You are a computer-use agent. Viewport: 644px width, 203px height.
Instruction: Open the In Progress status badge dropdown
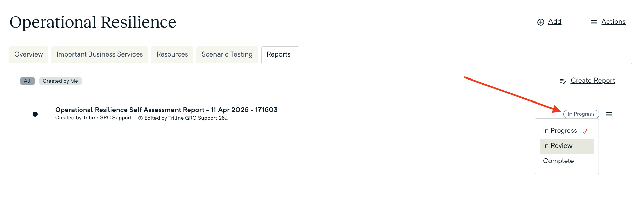(x=581, y=114)
